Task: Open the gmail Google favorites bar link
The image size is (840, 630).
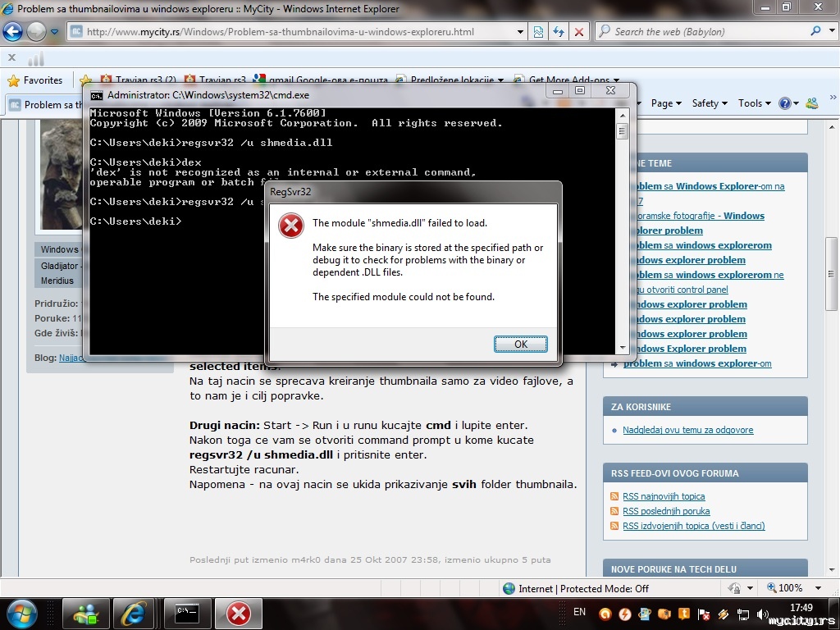Action: (x=321, y=80)
